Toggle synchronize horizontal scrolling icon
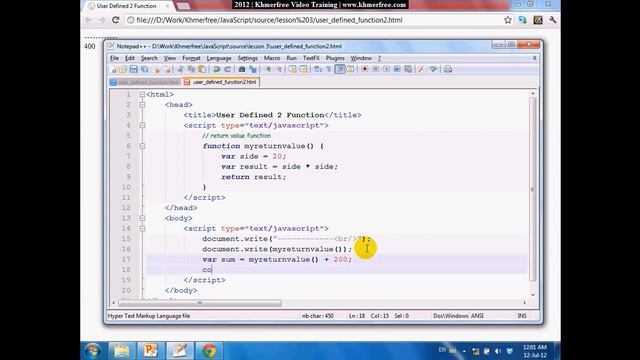 (x=303, y=69)
